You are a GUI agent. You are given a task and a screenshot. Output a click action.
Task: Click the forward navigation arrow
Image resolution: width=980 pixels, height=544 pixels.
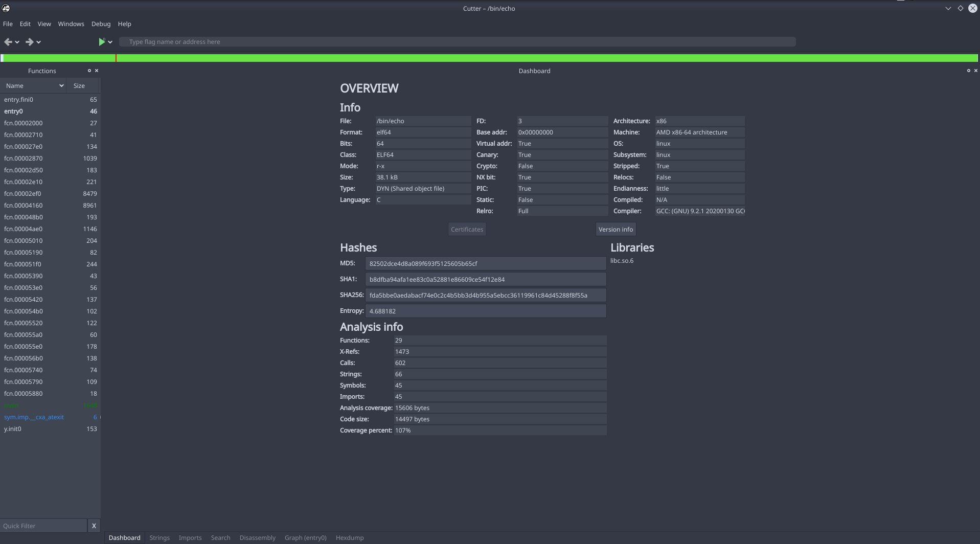click(29, 42)
